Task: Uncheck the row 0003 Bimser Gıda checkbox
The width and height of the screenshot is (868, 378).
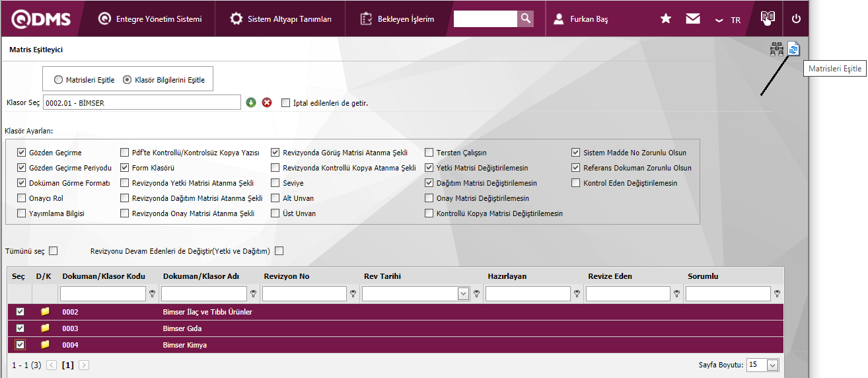Action: (20, 328)
